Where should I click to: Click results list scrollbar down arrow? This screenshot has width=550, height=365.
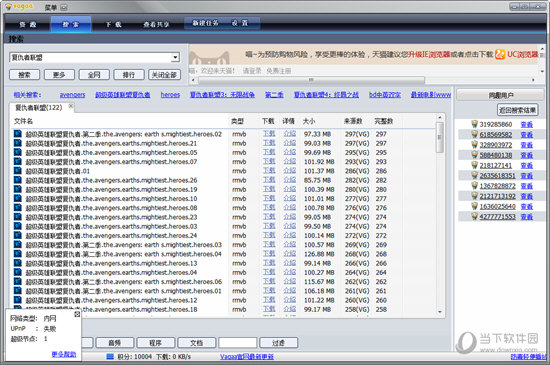coord(440,311)
